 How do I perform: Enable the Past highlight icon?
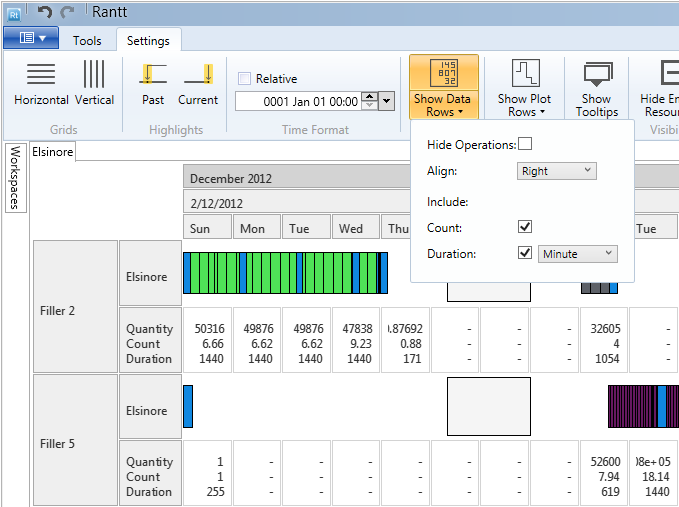[x=153, y=83]
